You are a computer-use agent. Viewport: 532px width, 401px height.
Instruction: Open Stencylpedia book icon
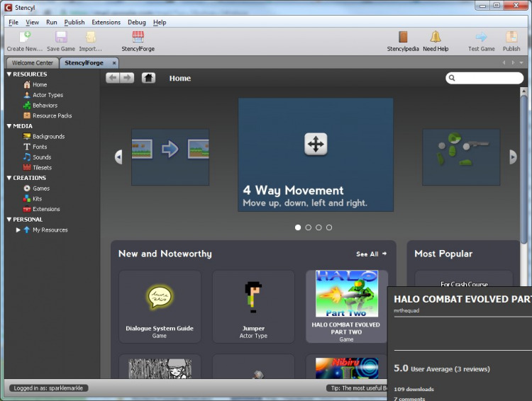pyautogui.click(x=403, y=37)
